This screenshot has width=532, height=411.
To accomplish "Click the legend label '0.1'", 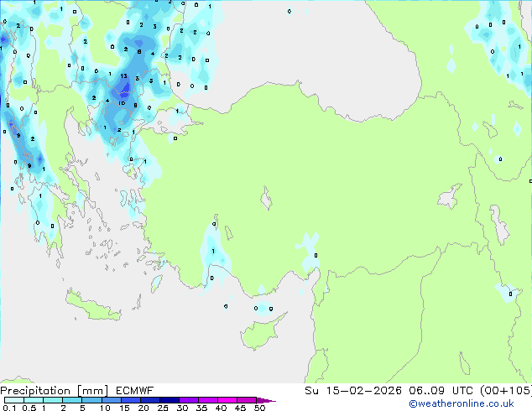I will point(9,408).
